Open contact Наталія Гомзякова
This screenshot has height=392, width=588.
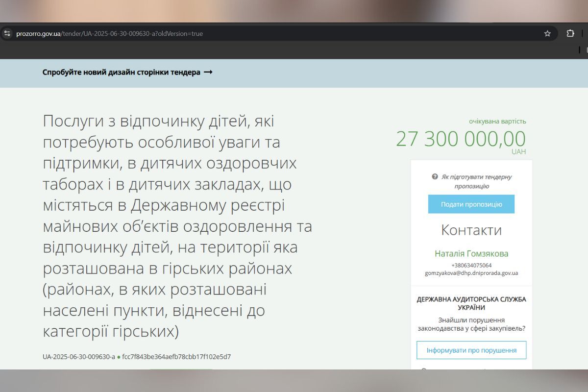471,253
